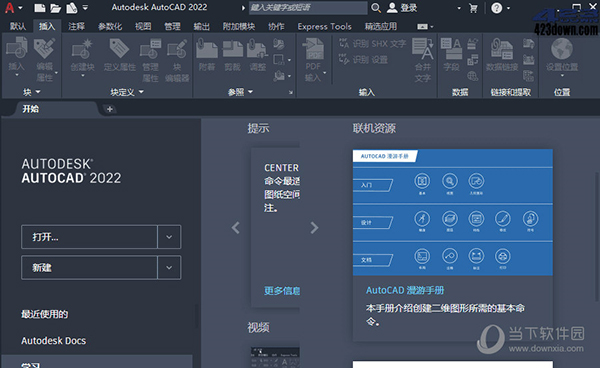The width and height of the screenshot is (600, 368).
Task: Expand the quick access toolbar customize arrow
Action: 85,8
